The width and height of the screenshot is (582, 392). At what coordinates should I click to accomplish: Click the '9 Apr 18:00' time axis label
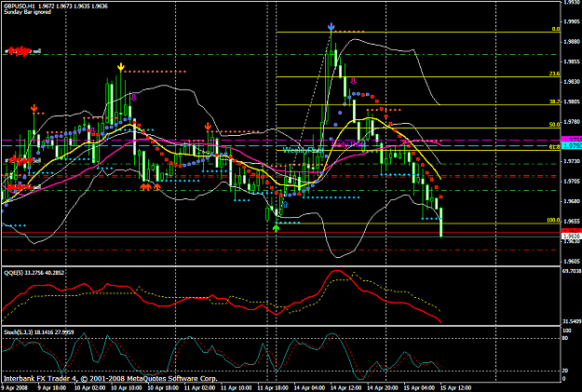point(51,388)
